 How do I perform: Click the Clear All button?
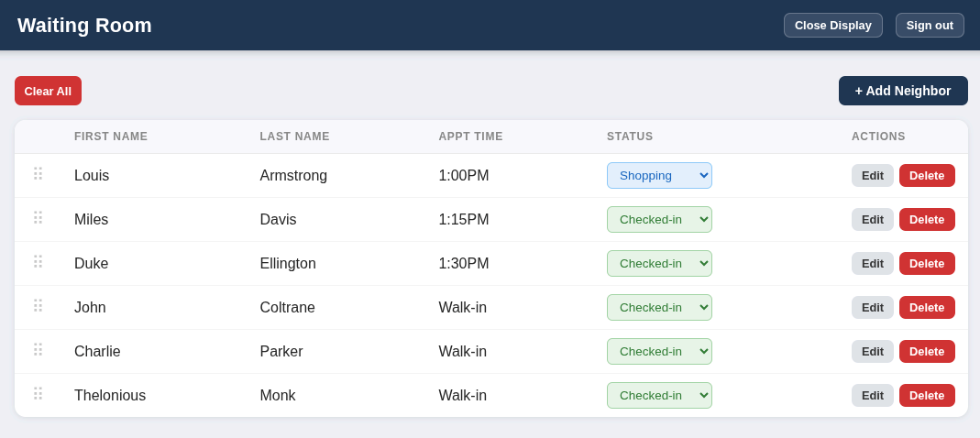tap(48, 91)
